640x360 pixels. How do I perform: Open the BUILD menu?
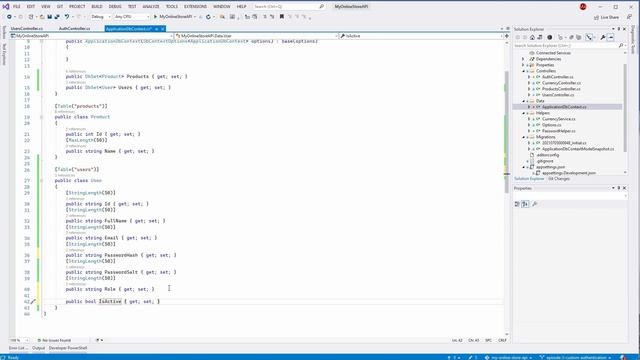97,7
